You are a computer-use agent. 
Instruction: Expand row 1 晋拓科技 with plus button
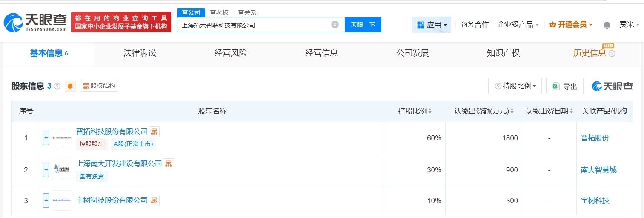[46, 138]
